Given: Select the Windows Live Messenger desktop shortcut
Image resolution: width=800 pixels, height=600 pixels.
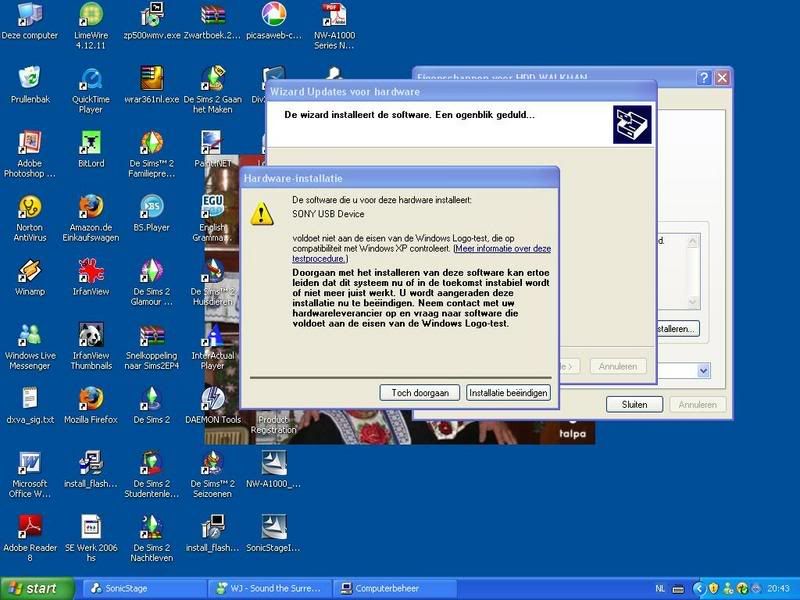Looking at the screenshot, I should [30, 346].
